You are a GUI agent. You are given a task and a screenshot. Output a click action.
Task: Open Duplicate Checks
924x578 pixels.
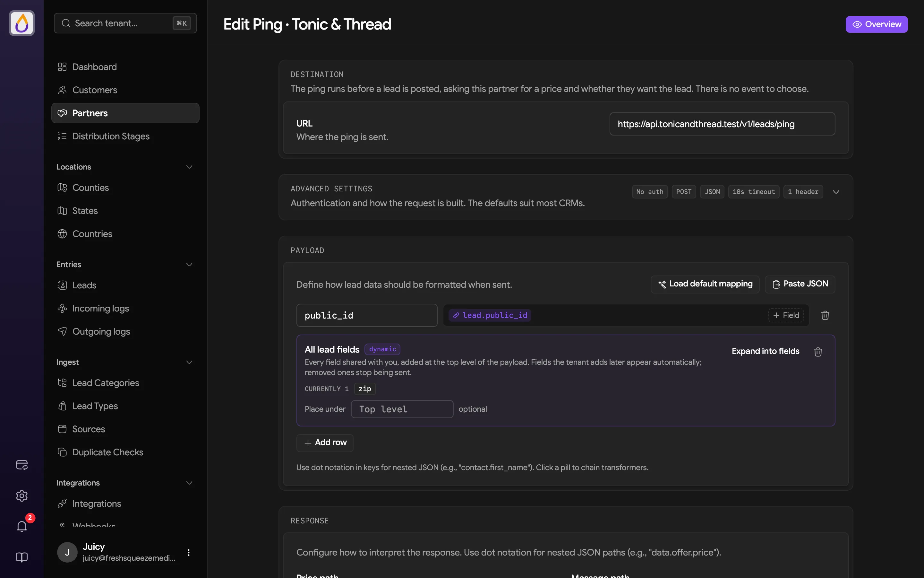click(x=125, y=452)
